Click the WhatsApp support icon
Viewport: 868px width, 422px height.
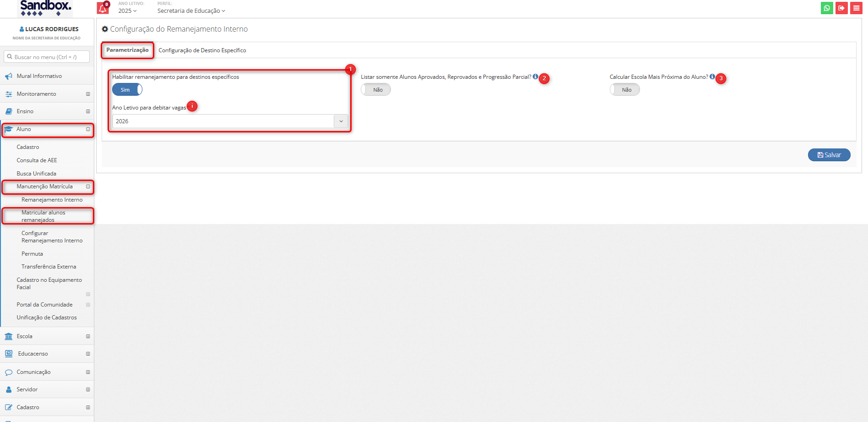[x=827, y=8]
